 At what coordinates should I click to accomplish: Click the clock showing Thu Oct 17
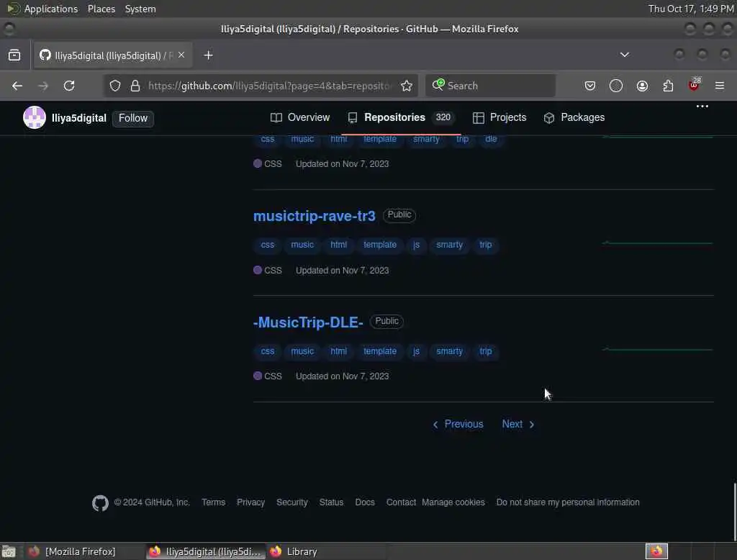691,9
